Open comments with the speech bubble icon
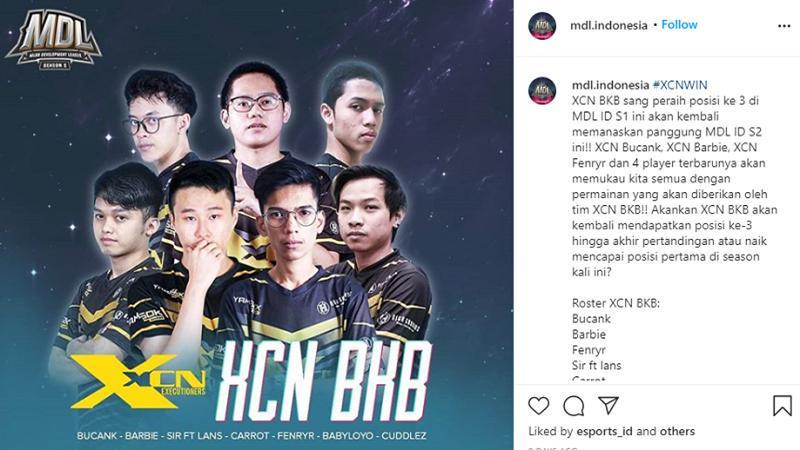 (x=573, y=406)
